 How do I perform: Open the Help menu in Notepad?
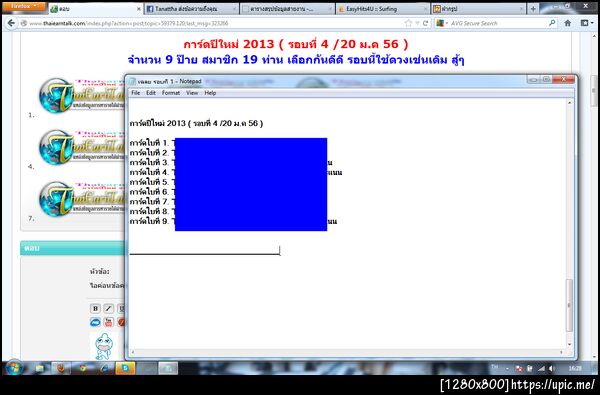pyautogui.click(x=210, y=93)
